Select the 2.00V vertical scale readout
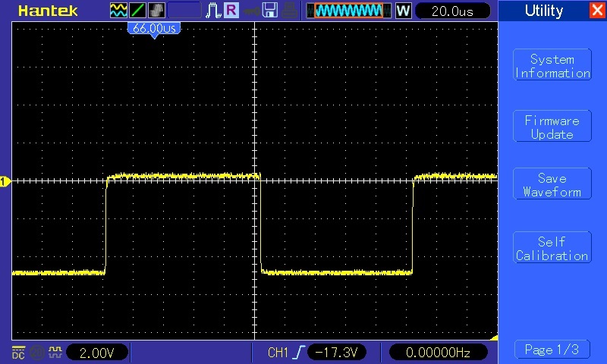The image size is (607, 364). (96, 352)
